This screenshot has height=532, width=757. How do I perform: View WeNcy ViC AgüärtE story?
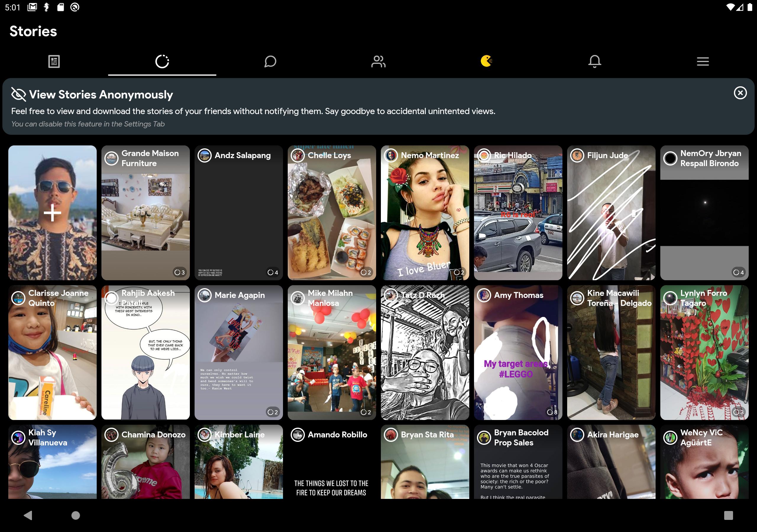click(x=704, y=461)
